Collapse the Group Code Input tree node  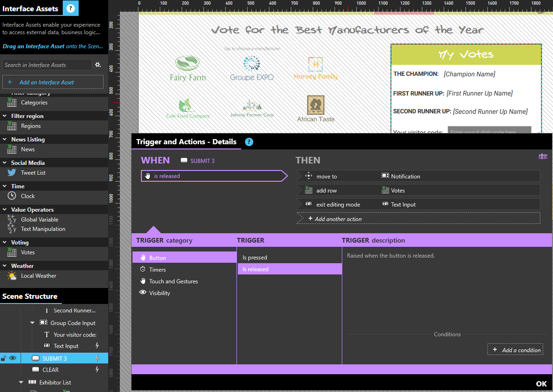pos(32,323)
